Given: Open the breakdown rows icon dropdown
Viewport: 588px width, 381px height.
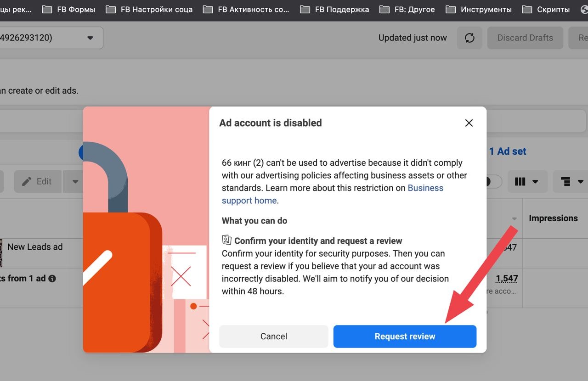Looking at the screenshot, I should tap(571, 181).
